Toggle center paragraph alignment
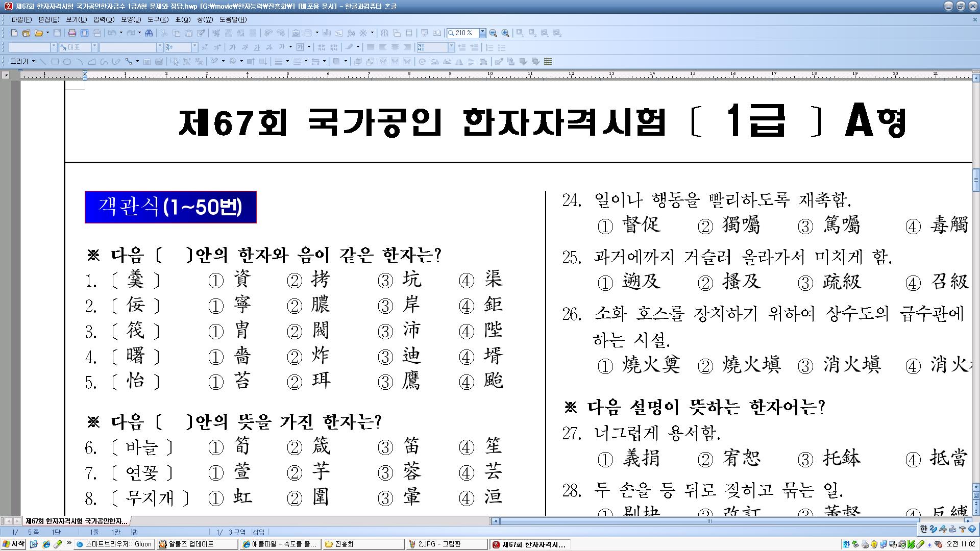The width and height of the screenshot is (980, 551). 395,47
